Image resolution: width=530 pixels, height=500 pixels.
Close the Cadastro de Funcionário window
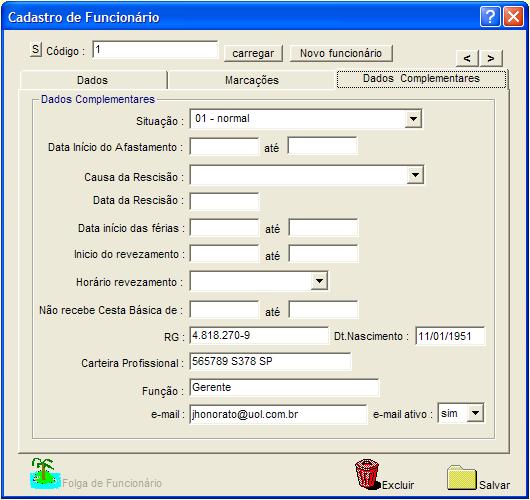tap(513, 16)
